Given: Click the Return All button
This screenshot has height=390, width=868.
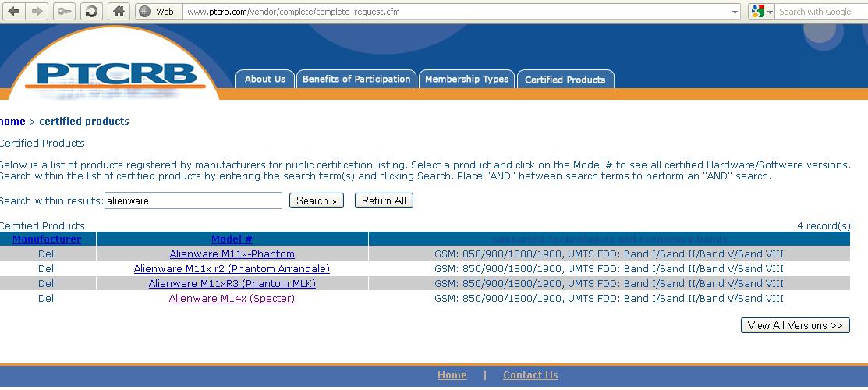Looking at the screenshot, I should tap(384, 200).
